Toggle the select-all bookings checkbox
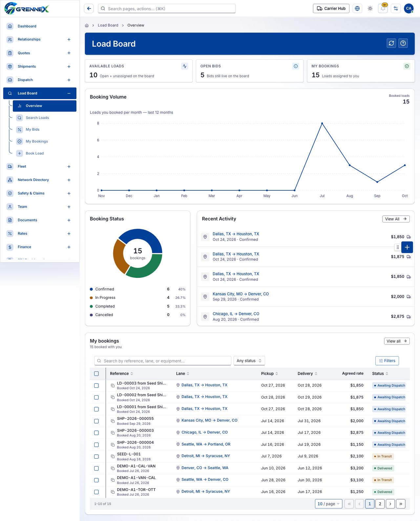The image size is (420, 521). tap(96, 374)
